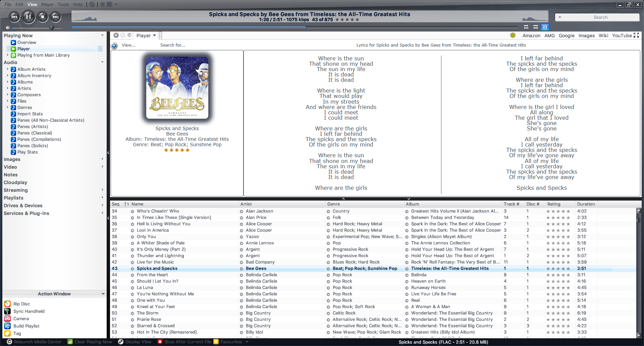
Task: Skip to the previous track
Action: [x=14, y=16]
